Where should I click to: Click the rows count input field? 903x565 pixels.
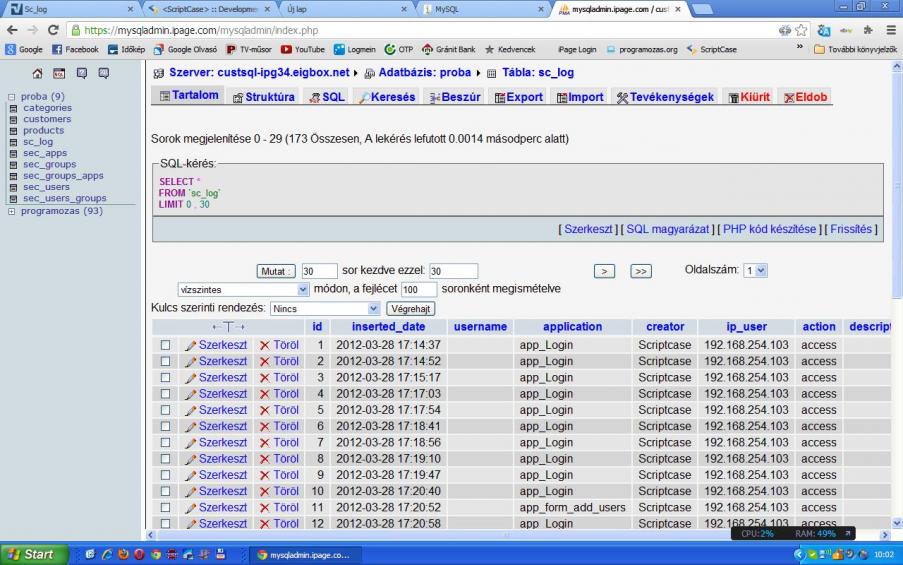(319, 271)
